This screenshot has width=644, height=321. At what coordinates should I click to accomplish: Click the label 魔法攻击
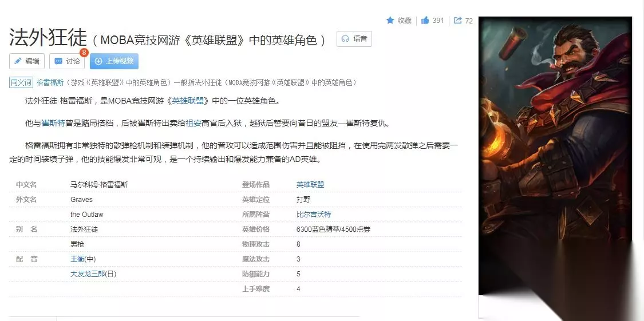pos(256,259)
